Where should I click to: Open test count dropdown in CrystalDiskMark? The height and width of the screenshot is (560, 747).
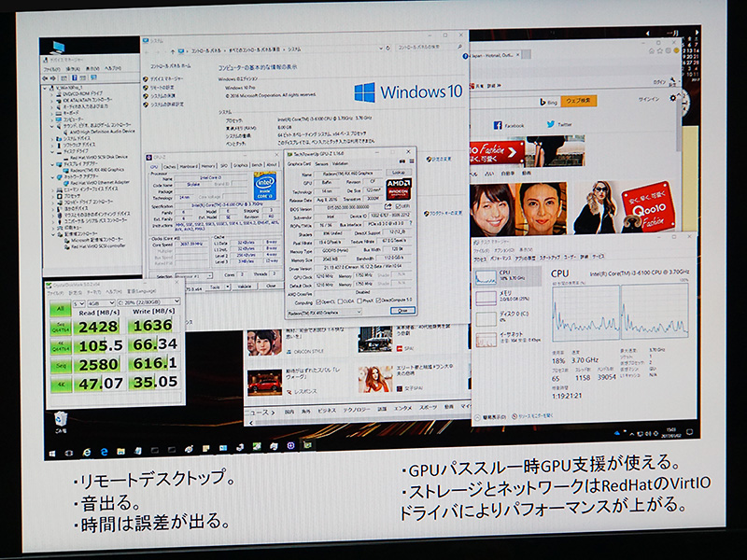[x=78, y=303]
